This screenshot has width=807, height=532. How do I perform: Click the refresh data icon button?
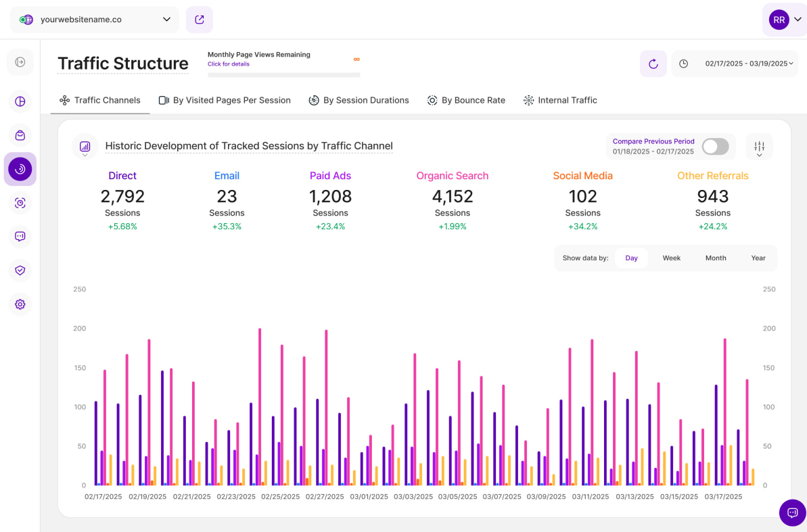653,64
